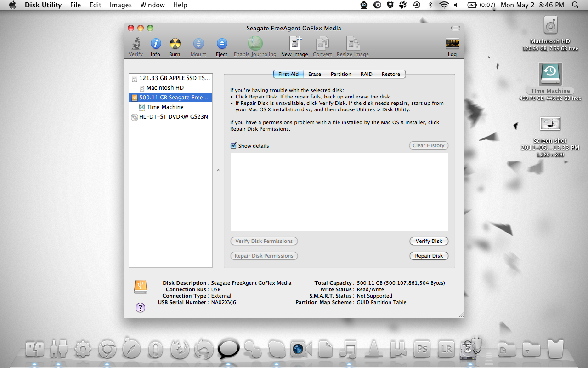This screenshot has height=368, width=588.
Task: Click the Wi-Fi status menu bar icon
Action: (x=444, y=5)
